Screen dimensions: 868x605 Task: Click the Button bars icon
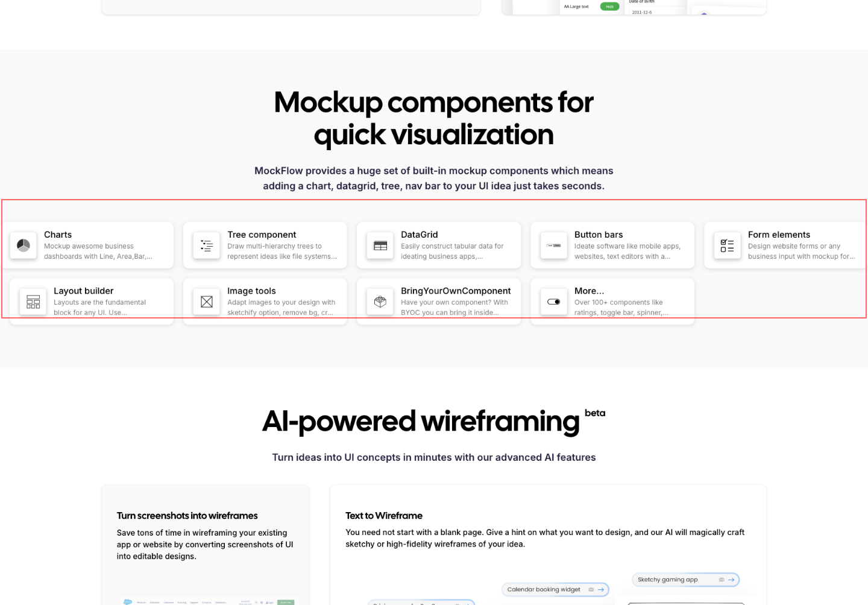(x=554, y=245)
